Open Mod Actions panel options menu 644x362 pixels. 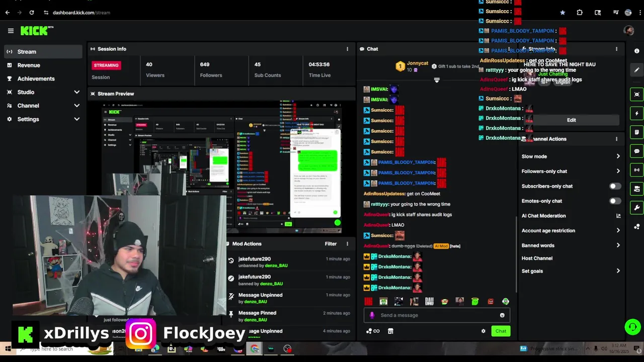[x=347, y=244]
